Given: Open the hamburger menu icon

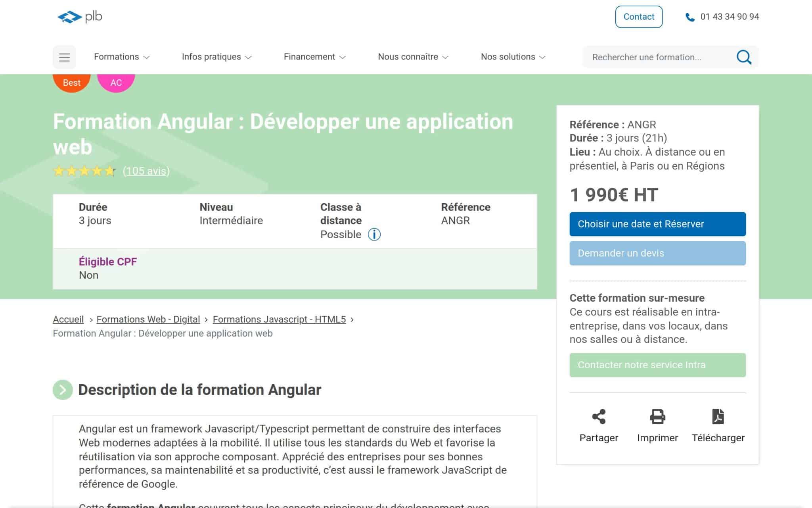Looking at the screenshot, I should pos(64,57).
